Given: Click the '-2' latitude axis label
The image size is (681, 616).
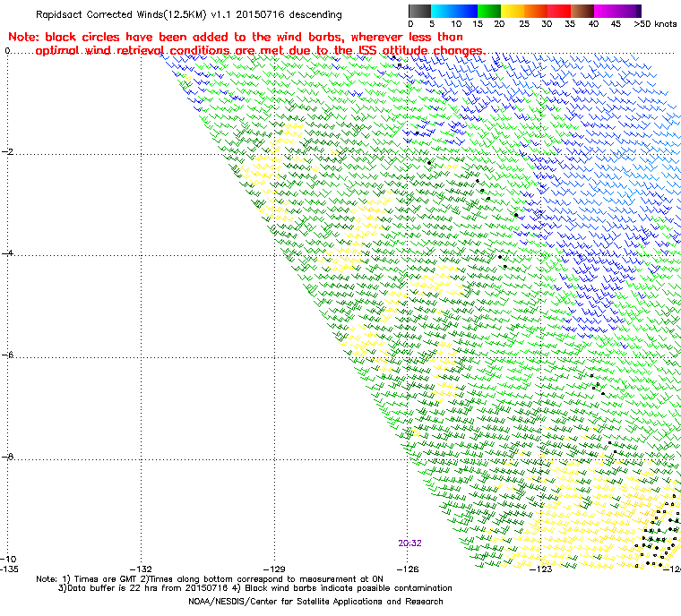Looking at the screenshot, I should coord(8,151).
